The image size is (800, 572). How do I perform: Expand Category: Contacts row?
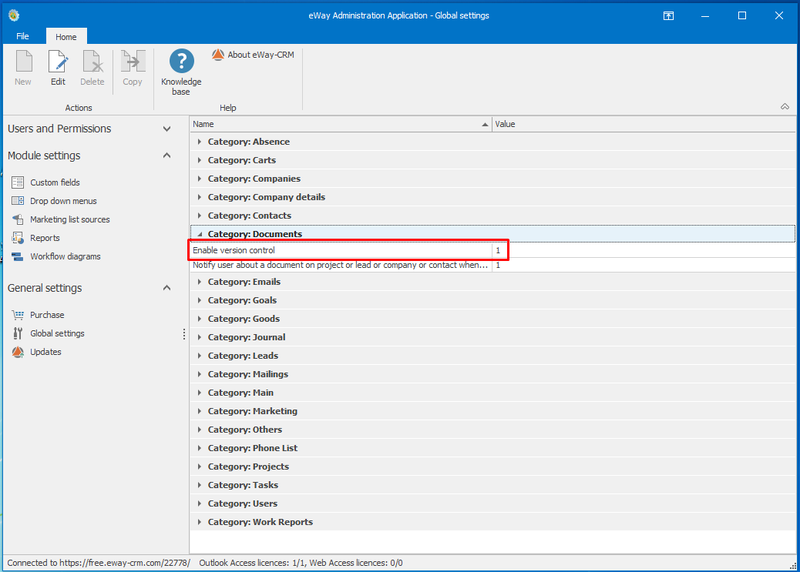click(x=199, y=215)
